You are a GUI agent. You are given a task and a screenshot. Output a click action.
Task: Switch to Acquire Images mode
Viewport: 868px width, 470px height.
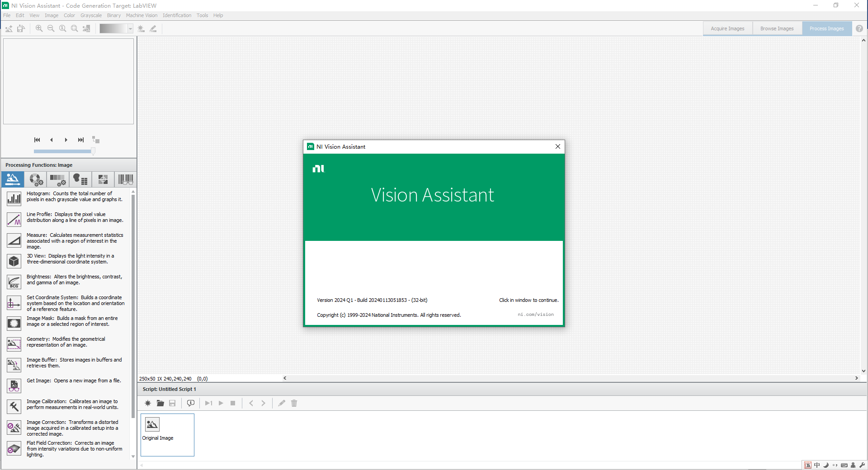pyautogui.click(x=727, y=28)
